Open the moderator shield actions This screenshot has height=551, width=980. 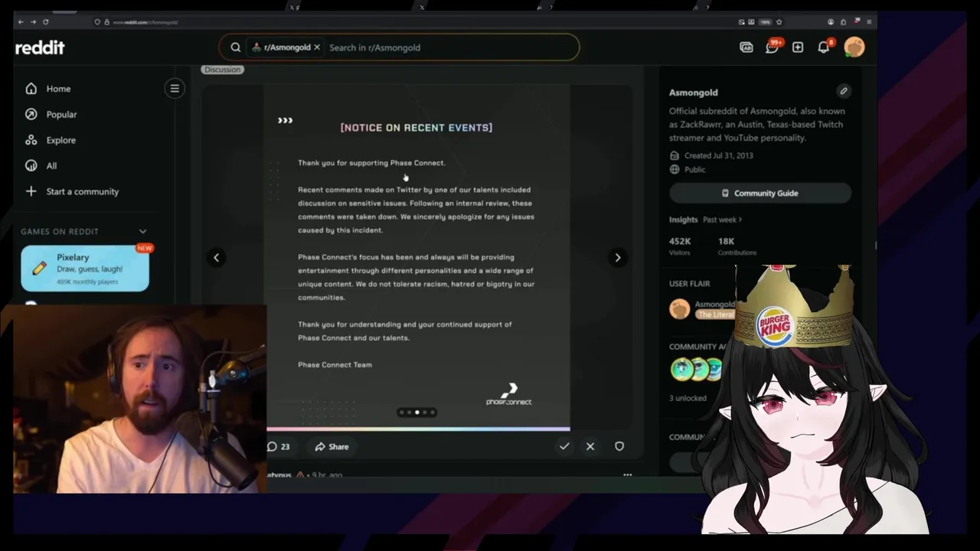click(x=619, y=447)
